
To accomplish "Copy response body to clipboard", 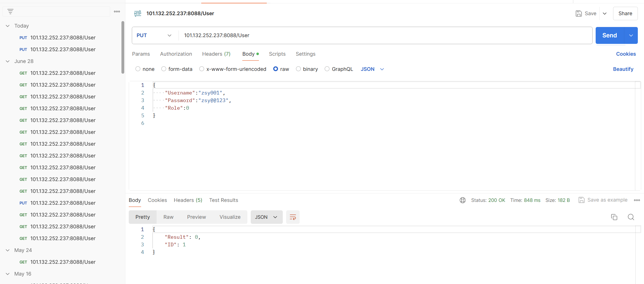I will point(614,217).
